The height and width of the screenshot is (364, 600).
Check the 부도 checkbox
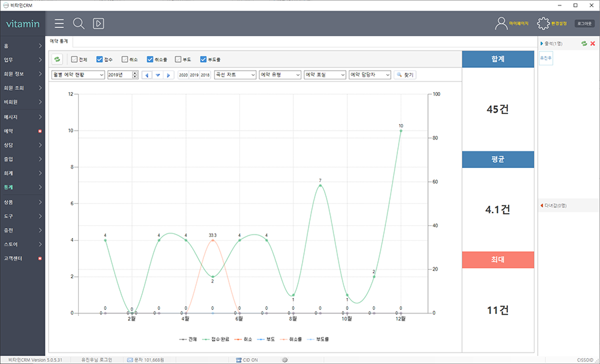tap(178, 59)
